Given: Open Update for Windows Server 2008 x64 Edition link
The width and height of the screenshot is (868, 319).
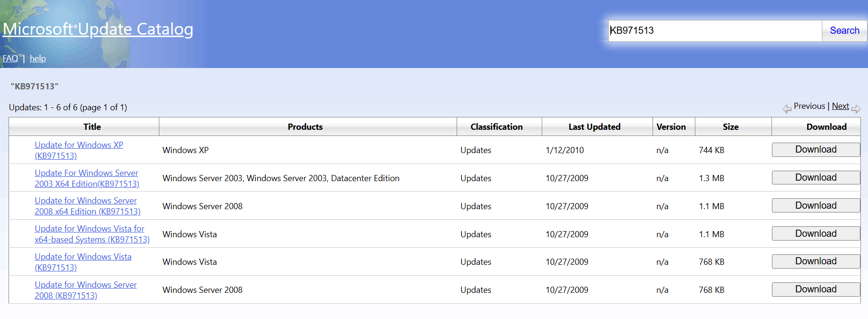Looking at the screenshot, I should point(88,206).
